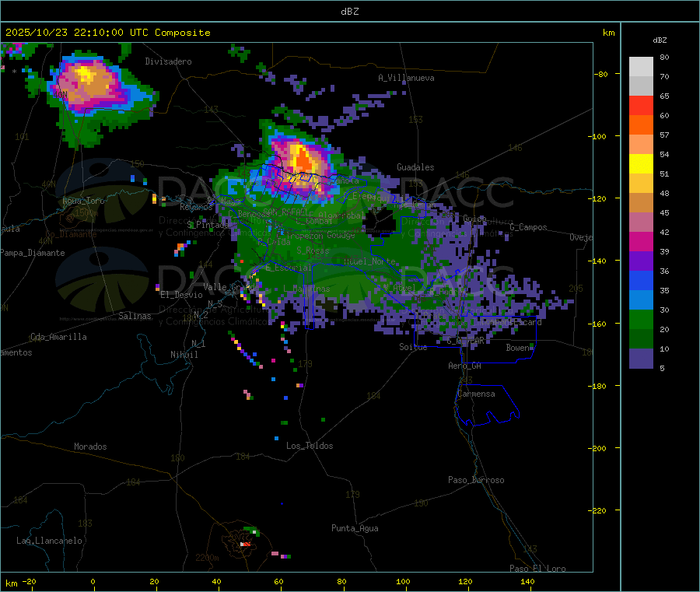Viewport: 700px width, 592px height.
Task: Click the 'Reyunos' label
Action: pos(196,207)
